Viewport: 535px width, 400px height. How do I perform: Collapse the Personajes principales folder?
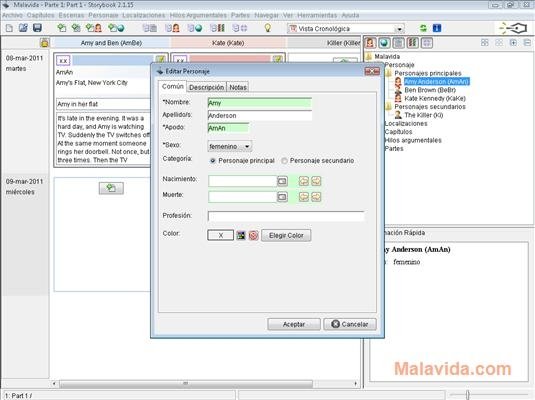click(388, 73)
